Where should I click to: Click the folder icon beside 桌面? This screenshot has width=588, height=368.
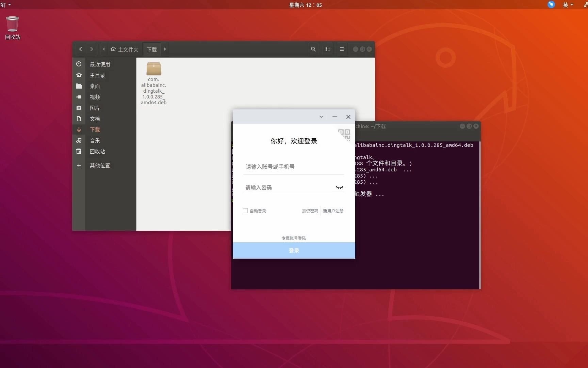click(79, 86)
